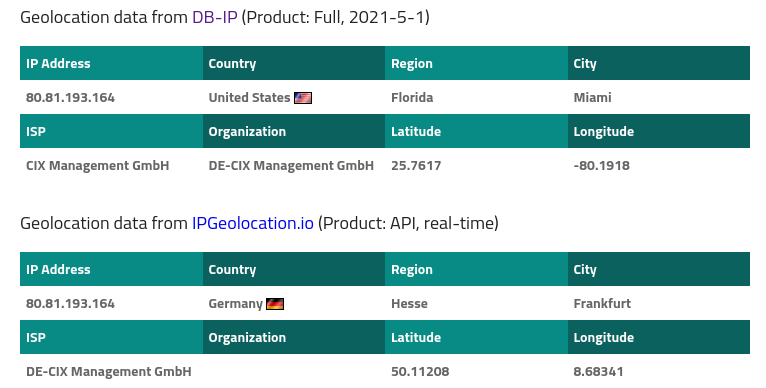Image resolution: width=766 pixels, height=388 pixels.
Task: Click the Florida region value
Action: tap(412, 98)
